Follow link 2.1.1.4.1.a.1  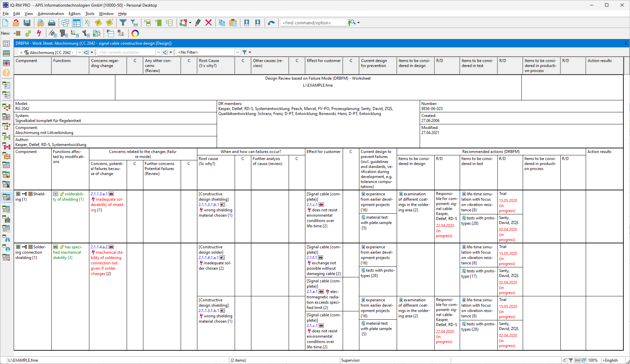pos(209,258)
